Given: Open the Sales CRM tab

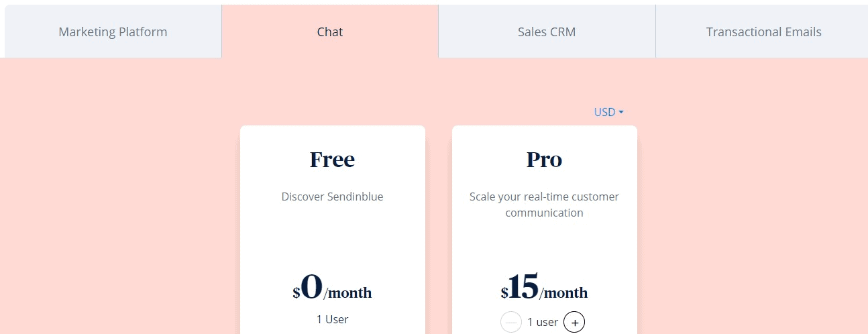Looking at the screenshot, I should pos(547,32).
